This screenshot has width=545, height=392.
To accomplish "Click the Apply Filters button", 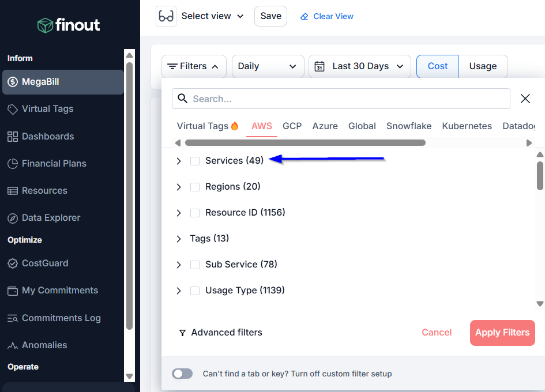I will click(x=502, y=333).
